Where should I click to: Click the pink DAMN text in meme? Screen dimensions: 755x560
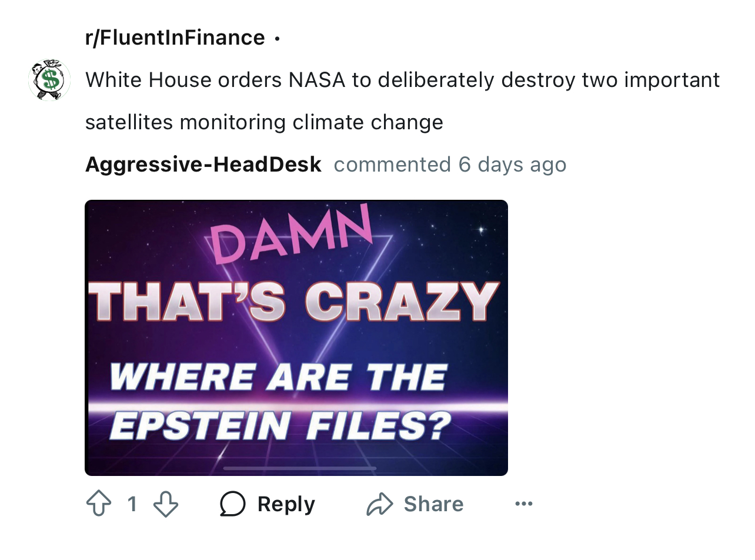coord(292,234)
